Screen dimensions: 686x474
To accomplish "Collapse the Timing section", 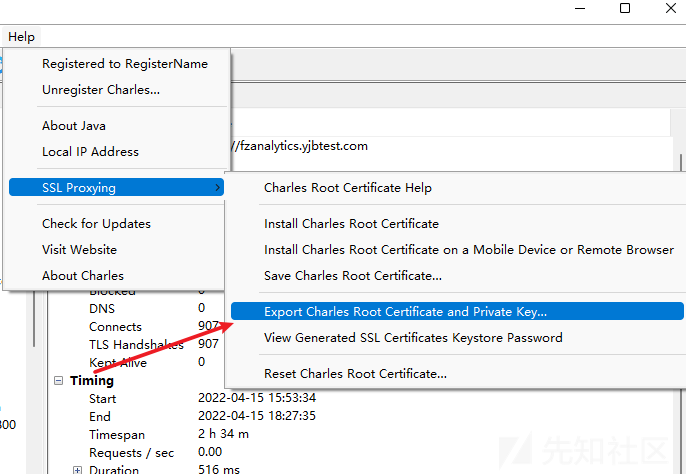I will click(58, 380).
